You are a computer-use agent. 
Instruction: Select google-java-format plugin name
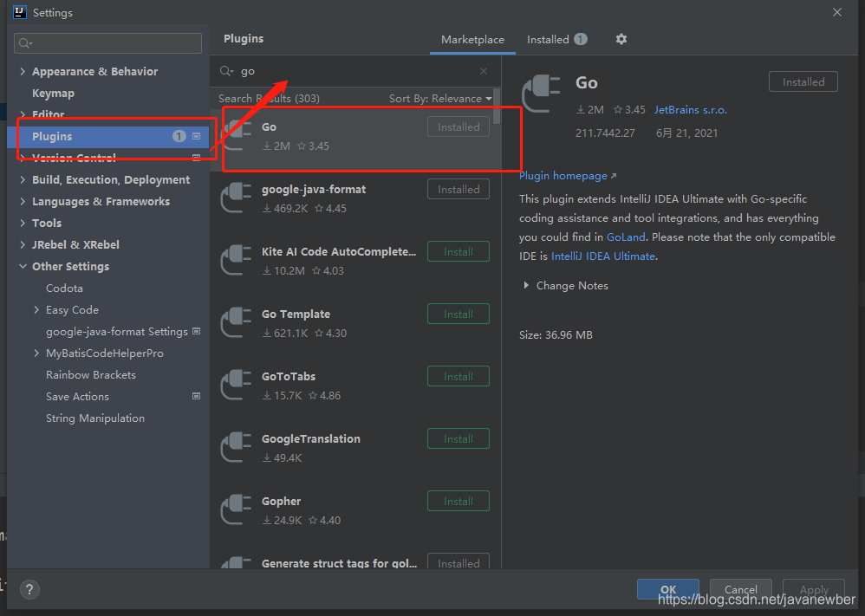314,189
